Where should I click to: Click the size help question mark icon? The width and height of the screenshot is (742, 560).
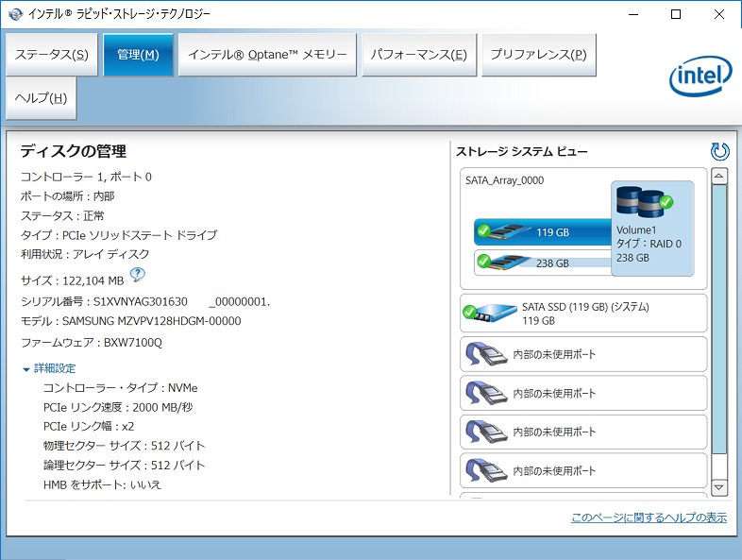(137, 275)
